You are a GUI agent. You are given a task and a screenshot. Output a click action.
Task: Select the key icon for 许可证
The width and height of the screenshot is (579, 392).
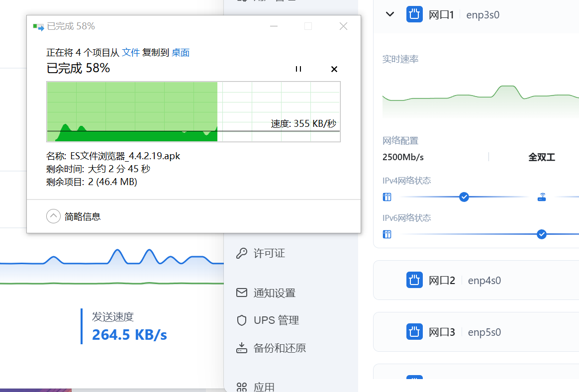click(x=241, y=253)
